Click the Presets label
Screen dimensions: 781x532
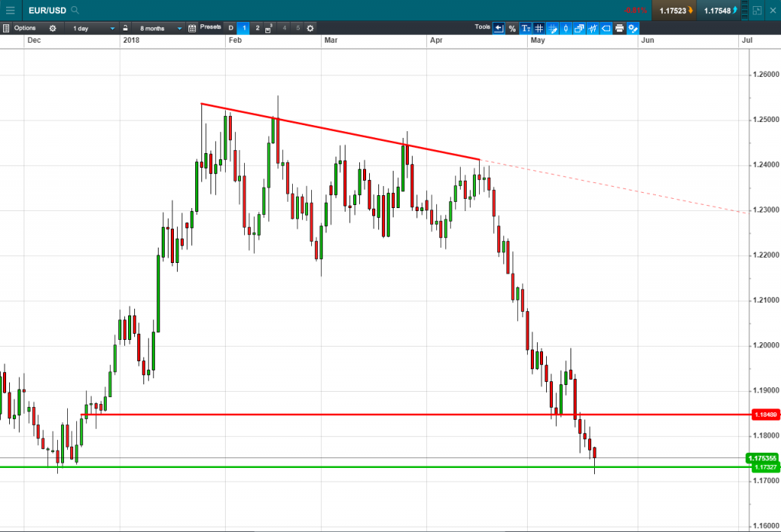pyautogui.click(x=211, y=27)
